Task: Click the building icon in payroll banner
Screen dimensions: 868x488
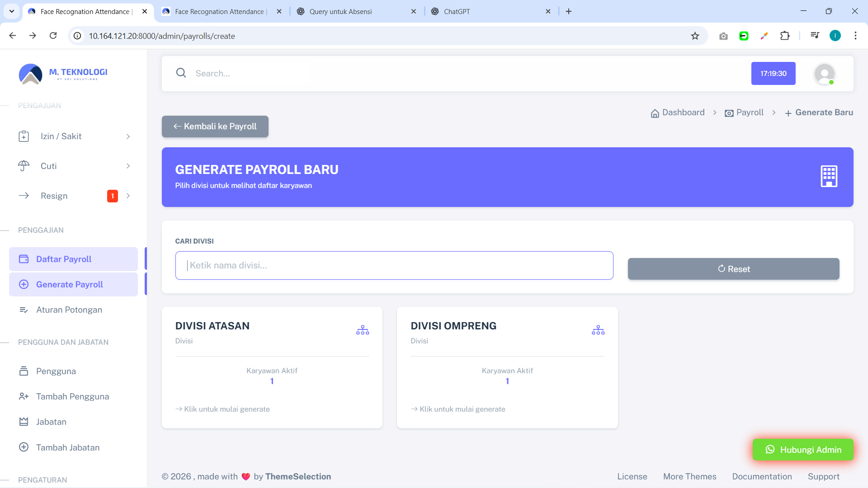Action: (x=829, y=176)
